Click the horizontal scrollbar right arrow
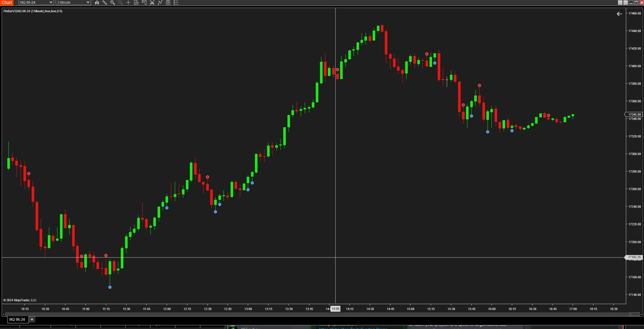644x329 pixels. click(x=641, y=314)
